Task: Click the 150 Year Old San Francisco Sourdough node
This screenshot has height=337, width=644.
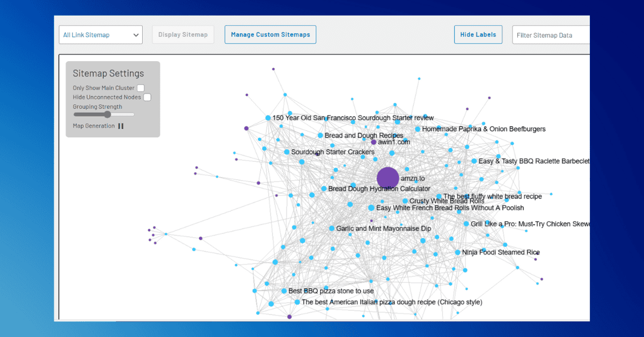Action: [268, 118]
